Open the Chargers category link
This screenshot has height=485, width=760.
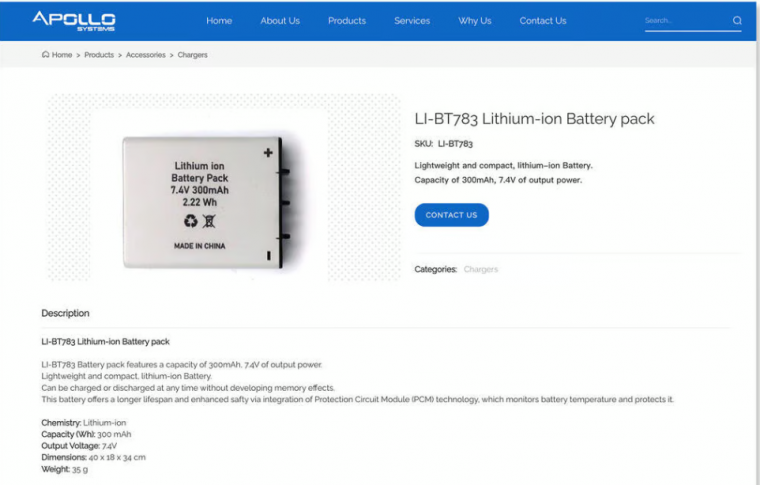[480, 269]
